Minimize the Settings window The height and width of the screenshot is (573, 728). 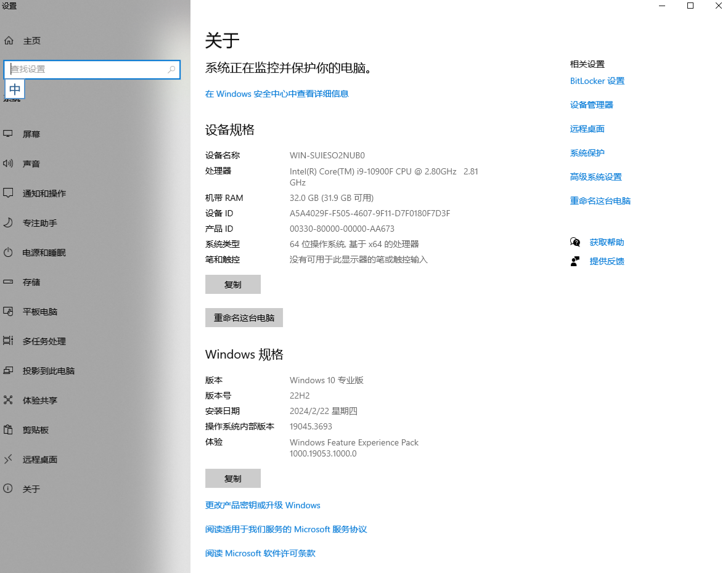662,6
